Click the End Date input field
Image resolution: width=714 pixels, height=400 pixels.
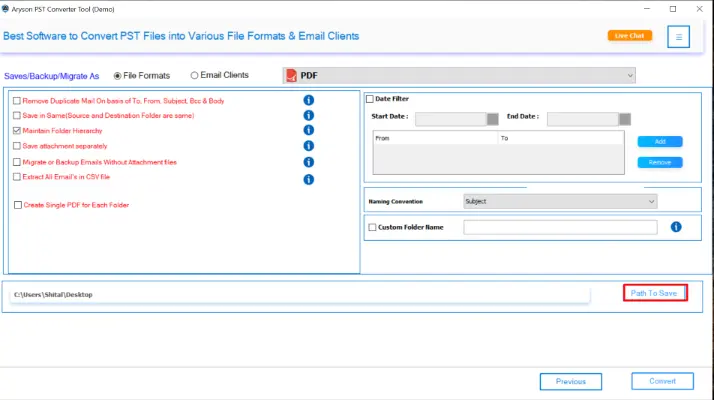click(x=583, y=119)
